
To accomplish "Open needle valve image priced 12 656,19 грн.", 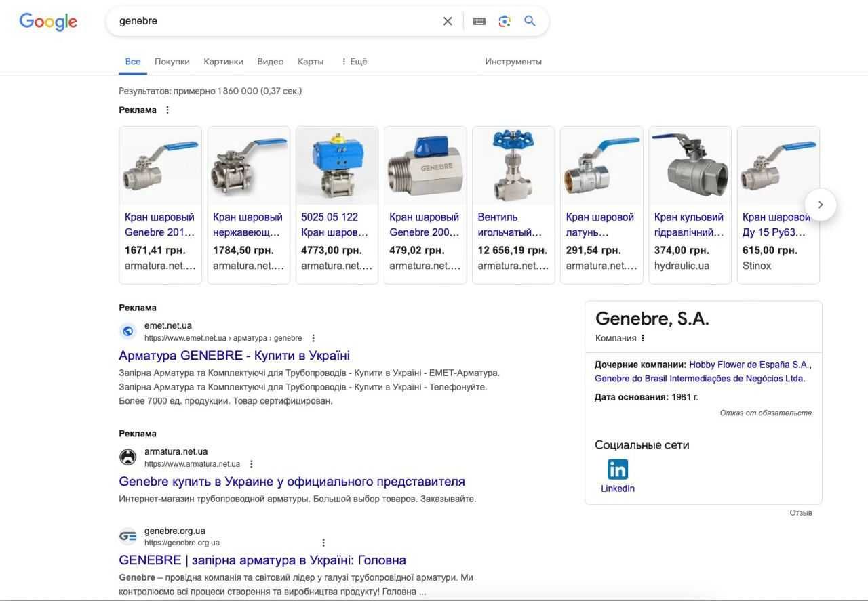I will tap(513, 166).
